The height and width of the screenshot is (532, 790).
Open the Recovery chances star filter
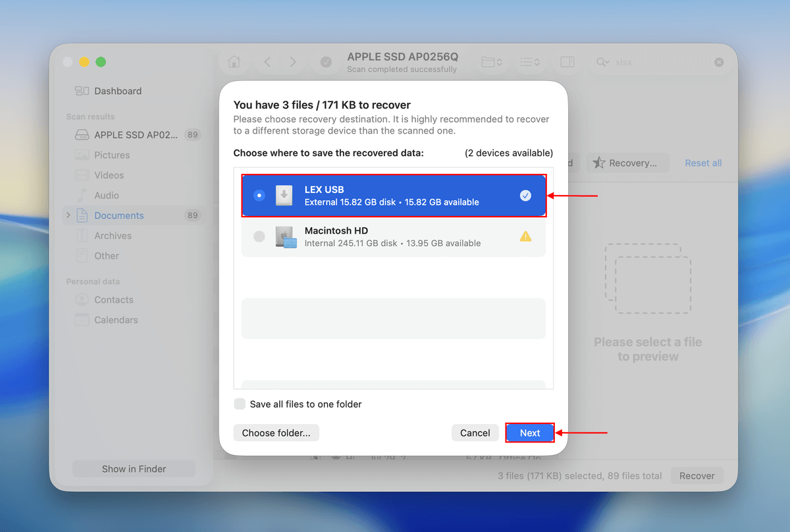tap(627, 163)
